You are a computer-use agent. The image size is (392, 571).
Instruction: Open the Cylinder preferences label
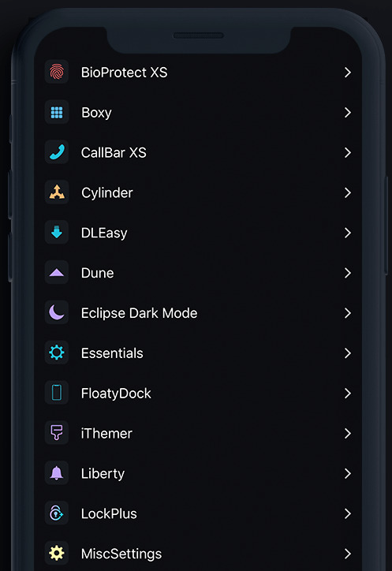pyautogui.click(x=107, y=193)
